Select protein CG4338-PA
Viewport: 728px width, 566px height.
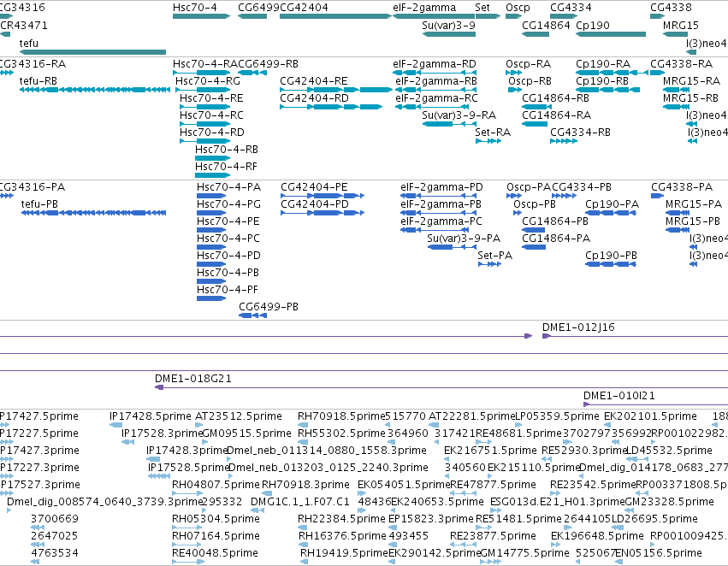[x=658, y=196]
